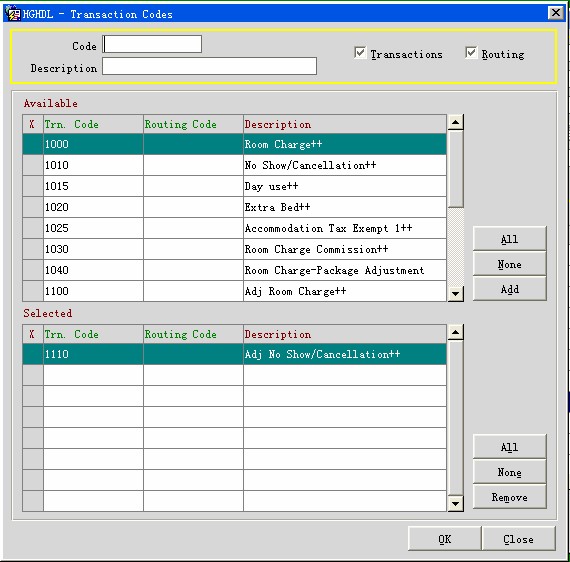The image size is (570, 562).
Task: Click the Close button
Action: [x=518, y=539]
